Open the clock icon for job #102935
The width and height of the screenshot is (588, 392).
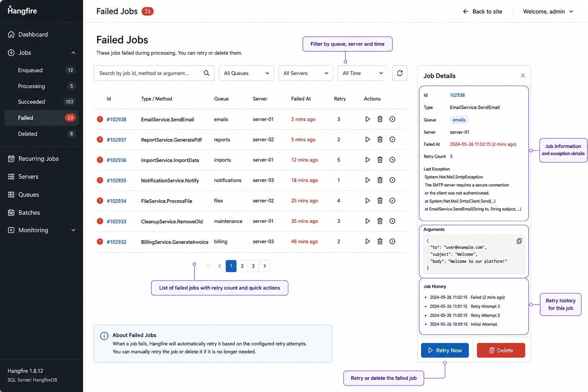click(x=392, y=180)
